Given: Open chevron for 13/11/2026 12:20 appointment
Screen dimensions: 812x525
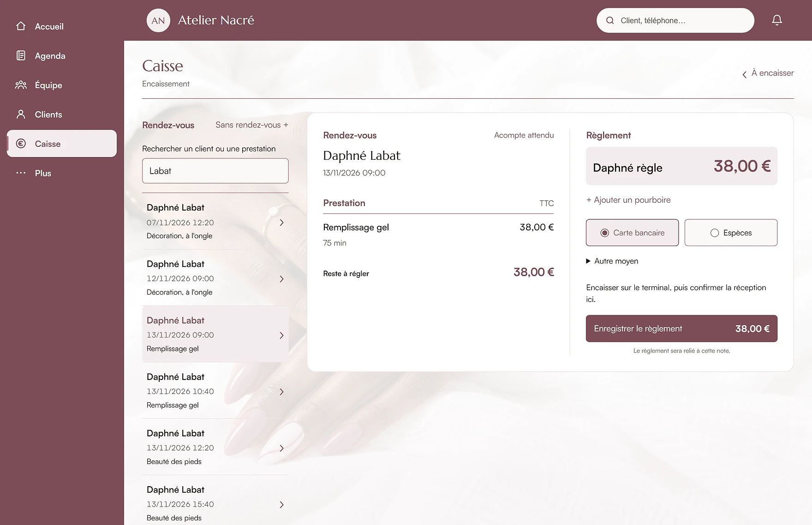Looking at the screenshot, I should [281, 448].
